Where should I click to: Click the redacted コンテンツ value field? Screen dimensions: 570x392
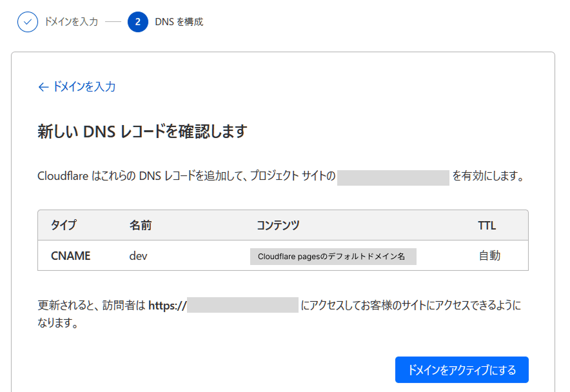[x=334, y=256]
